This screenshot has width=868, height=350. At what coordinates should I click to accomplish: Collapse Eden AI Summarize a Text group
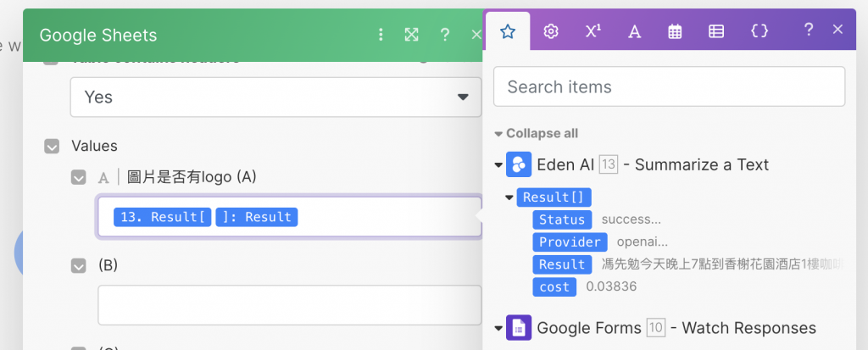[x=498, y=164]
